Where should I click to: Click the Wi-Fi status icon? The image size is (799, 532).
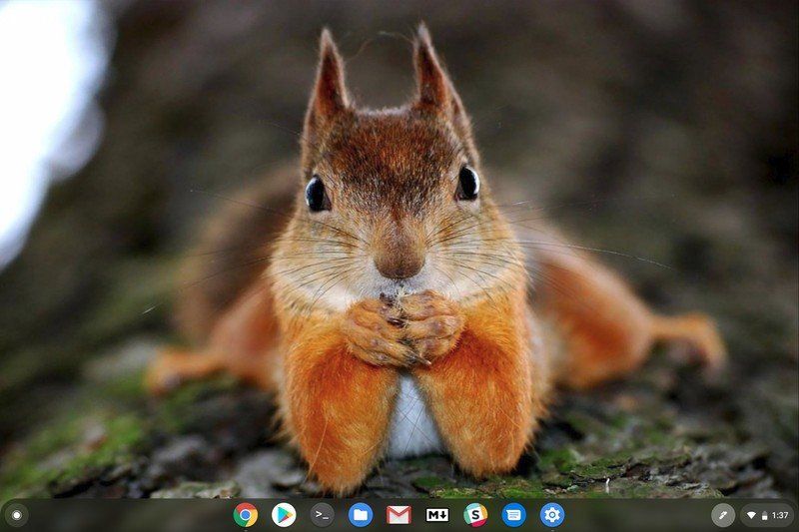(x=751, y=516)
